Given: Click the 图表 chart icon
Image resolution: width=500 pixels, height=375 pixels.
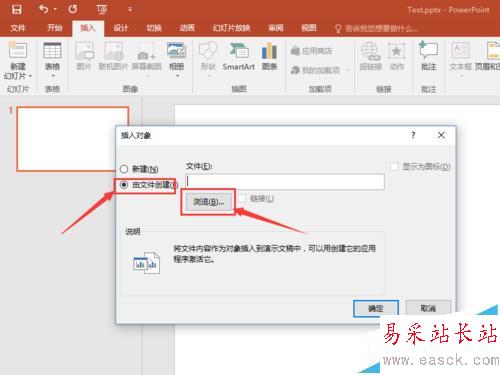Looking at the screenshot, I should [x=269, y=51].
